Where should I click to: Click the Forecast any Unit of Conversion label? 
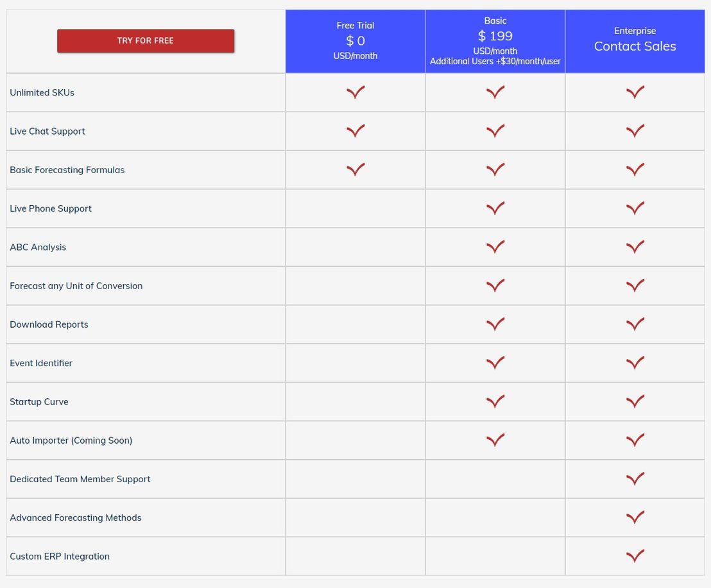[x=76, y=286]
